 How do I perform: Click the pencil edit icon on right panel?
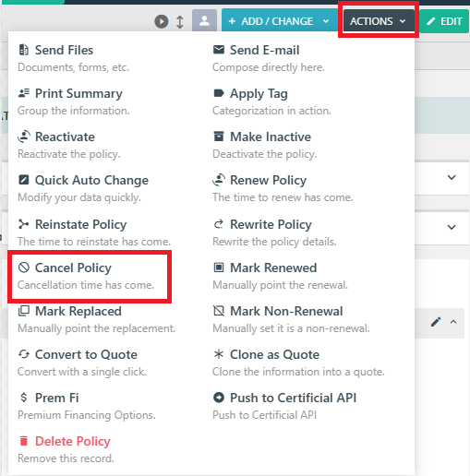click(436, 322)
